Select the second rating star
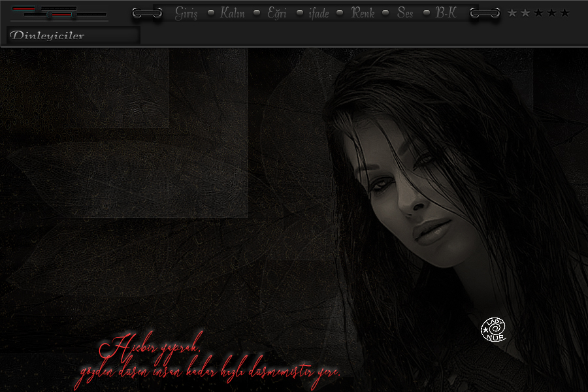 pos(525,13)
